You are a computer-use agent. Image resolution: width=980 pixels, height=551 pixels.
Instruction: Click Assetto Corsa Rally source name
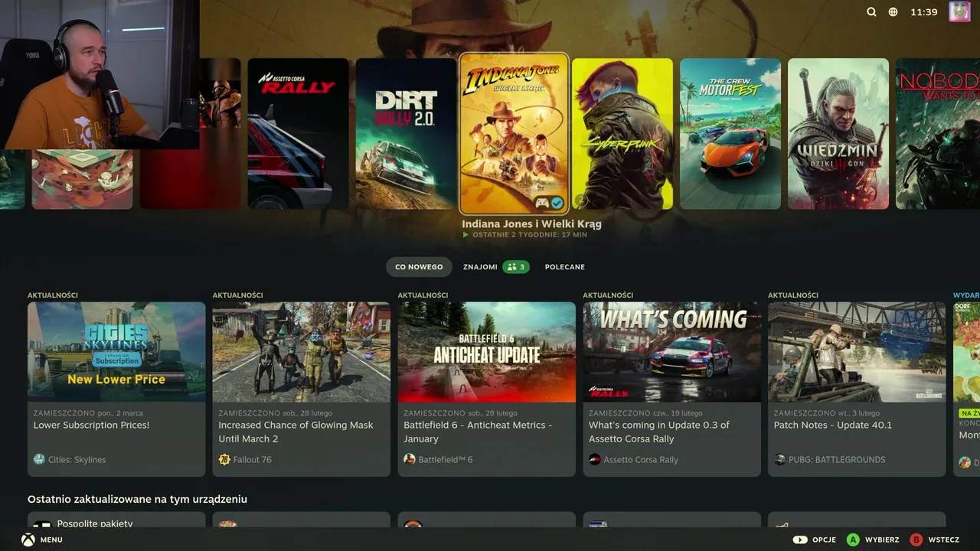[641, 460]
